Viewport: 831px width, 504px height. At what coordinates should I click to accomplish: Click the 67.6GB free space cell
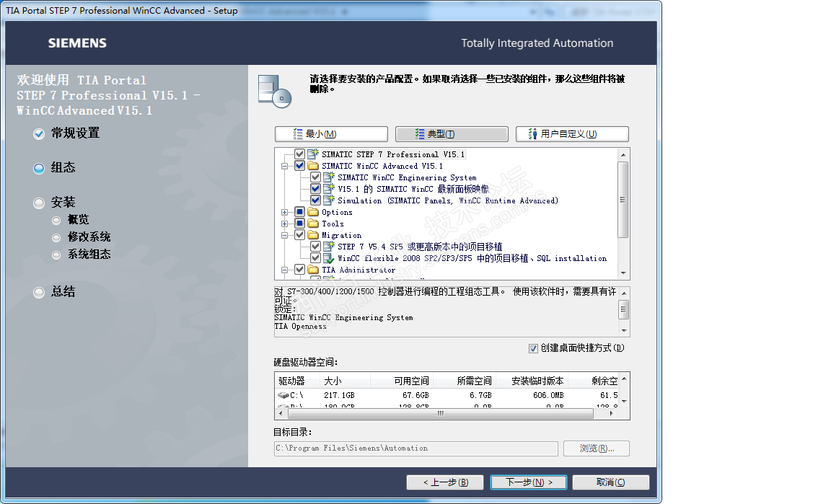click(415, 395)
